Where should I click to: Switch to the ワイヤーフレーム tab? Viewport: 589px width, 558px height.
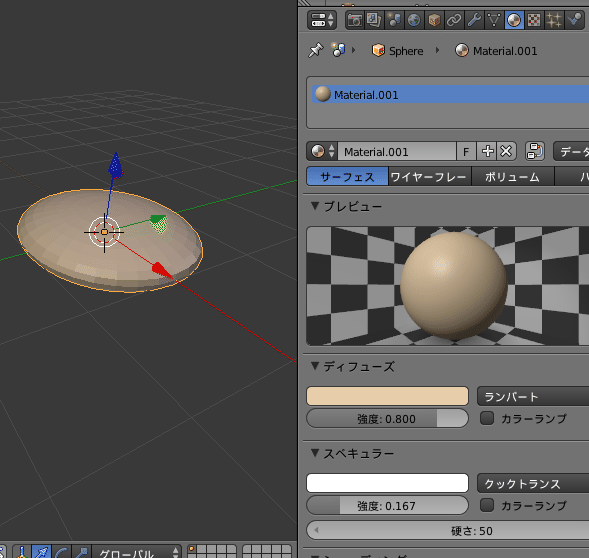[x=429, y=177]
